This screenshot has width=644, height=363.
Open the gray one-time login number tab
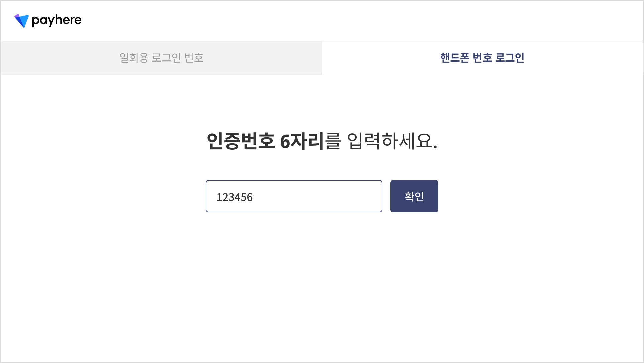click(x=162, y=58)
